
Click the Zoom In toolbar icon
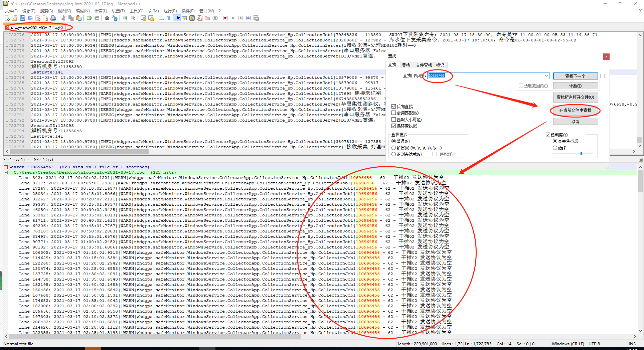pyautogui.click(x=125, y=18)
